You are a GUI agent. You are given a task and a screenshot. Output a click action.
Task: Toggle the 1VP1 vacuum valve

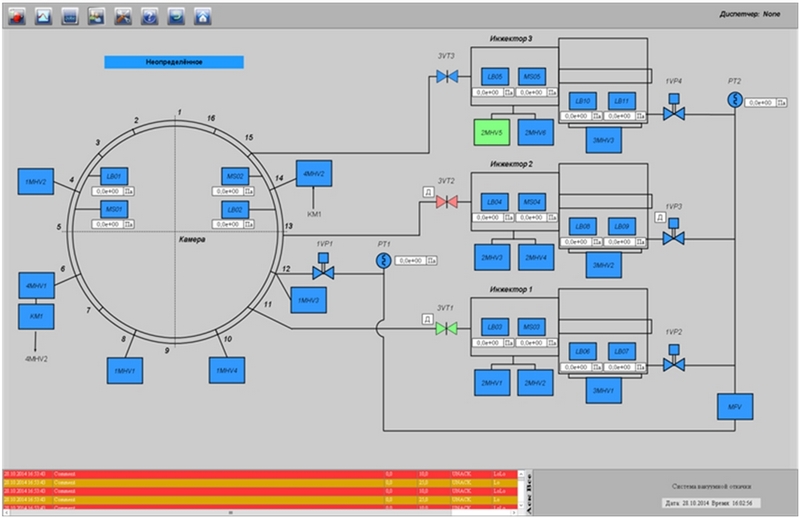pos(323,266)
